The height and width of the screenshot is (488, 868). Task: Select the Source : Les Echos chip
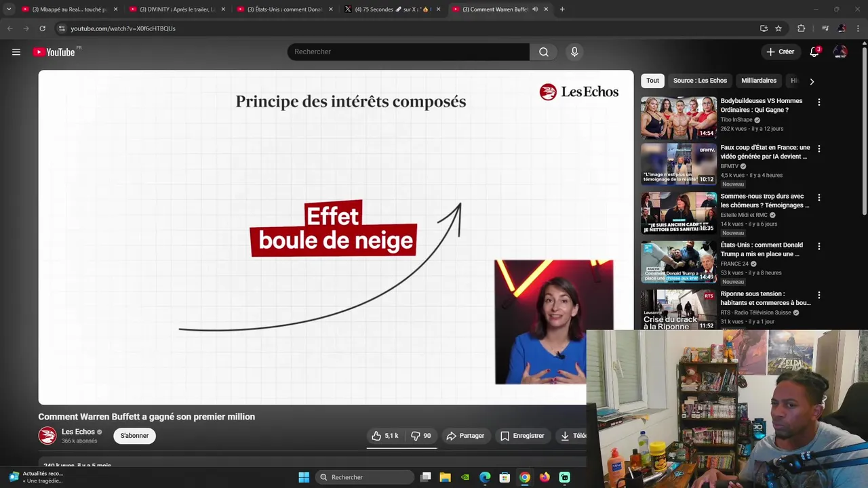[700, 81]
